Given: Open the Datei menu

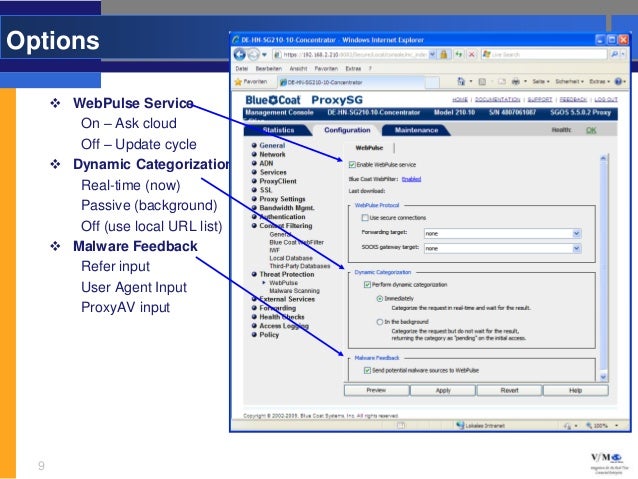Looking at the screenshot, I should tap(241, 68).
